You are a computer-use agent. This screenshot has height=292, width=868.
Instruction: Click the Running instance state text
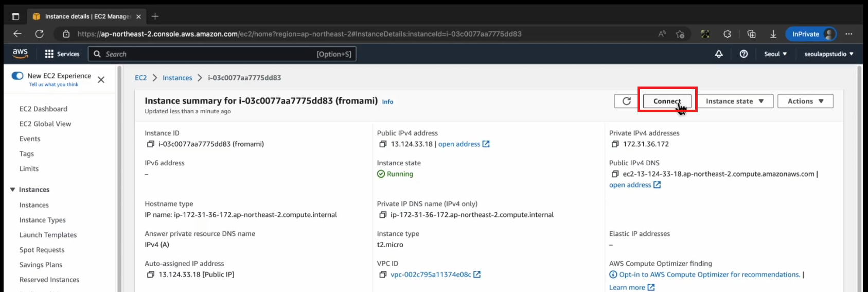pos(400,174)
